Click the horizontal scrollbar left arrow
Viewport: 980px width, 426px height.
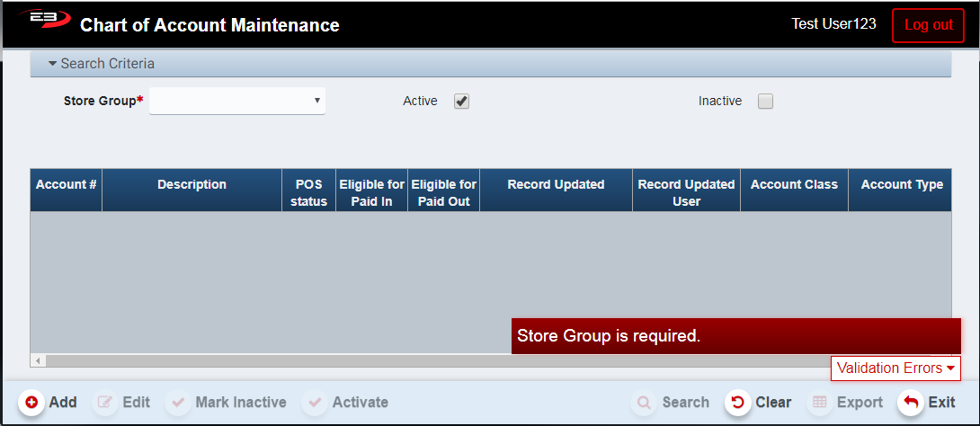pyautogui.click(x=38, y=360)
